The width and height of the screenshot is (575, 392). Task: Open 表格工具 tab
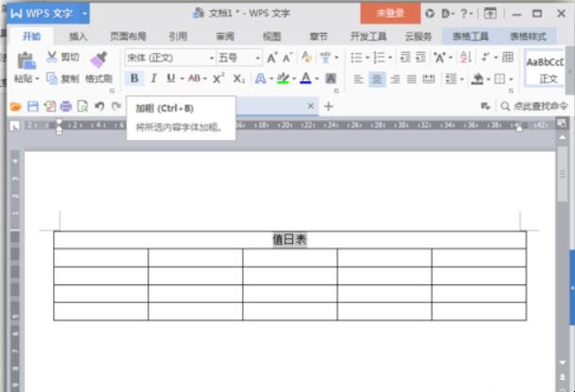coord(470,36)
